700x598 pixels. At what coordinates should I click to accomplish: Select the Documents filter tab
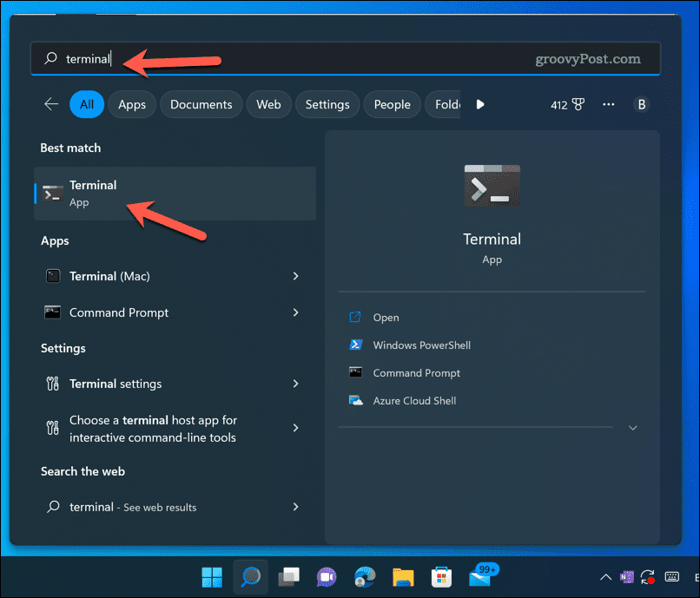[201, 104]
